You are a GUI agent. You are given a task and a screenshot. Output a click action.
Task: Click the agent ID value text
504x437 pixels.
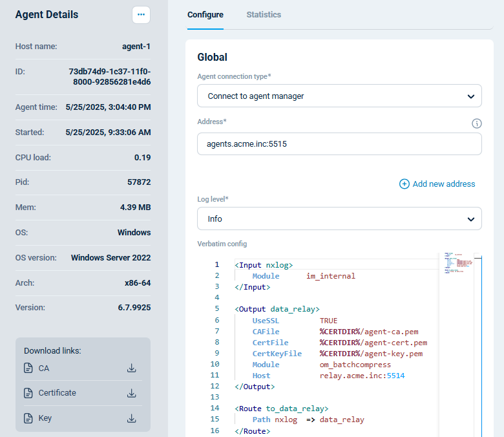point(109,76)
